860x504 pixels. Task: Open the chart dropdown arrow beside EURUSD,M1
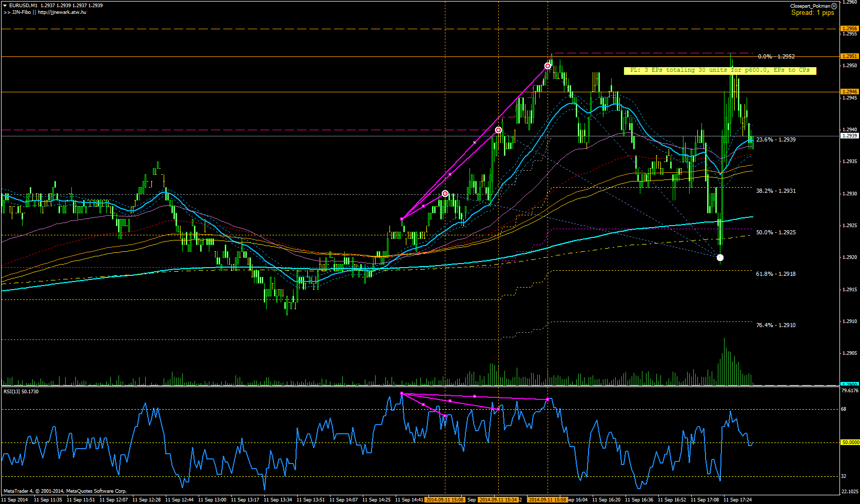coord(5,5)
